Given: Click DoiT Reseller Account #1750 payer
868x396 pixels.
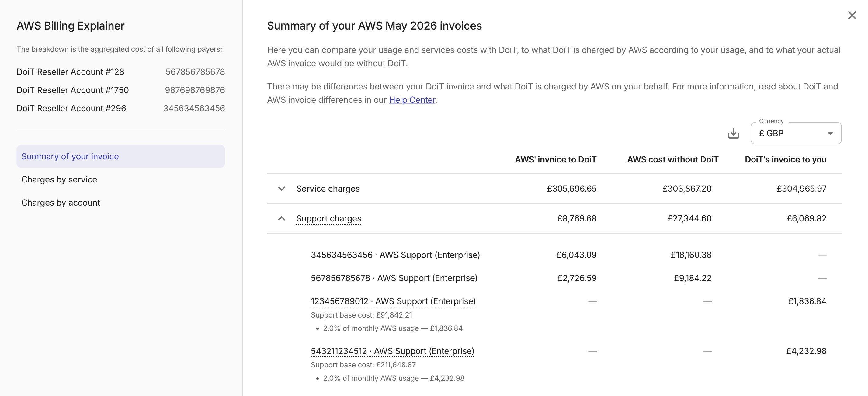Looking at the screenshot, I should pyautogui.click(x=72, y=90).
